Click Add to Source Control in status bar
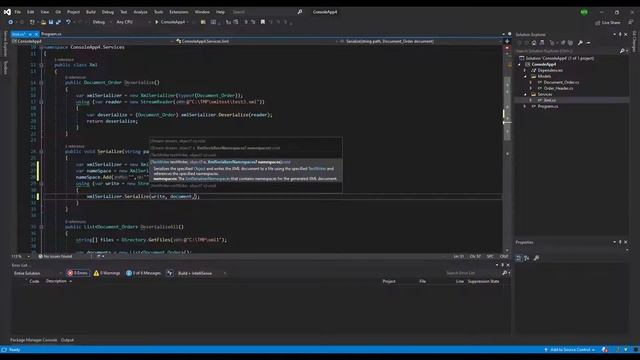640x360 pixels. tap(569, 350)
